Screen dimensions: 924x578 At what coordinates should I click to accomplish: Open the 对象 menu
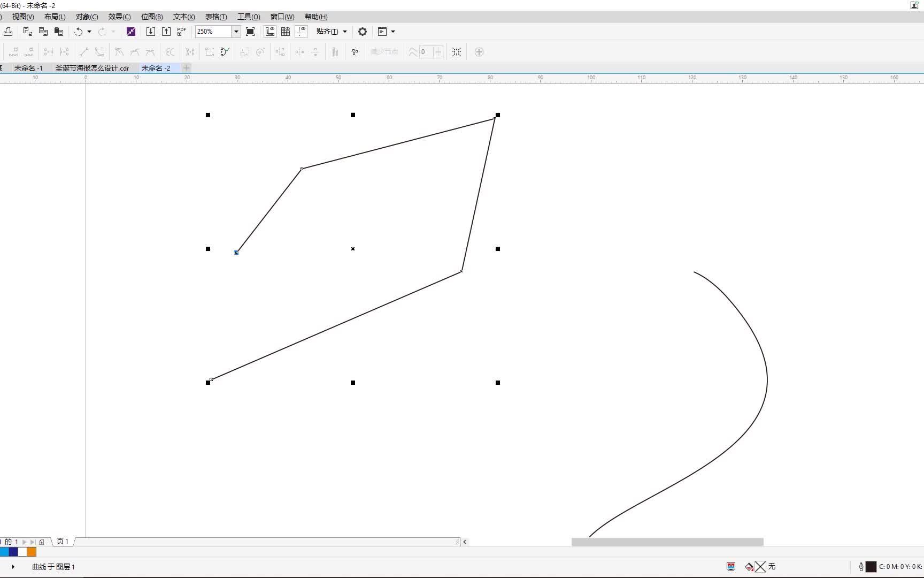point(87,17)
